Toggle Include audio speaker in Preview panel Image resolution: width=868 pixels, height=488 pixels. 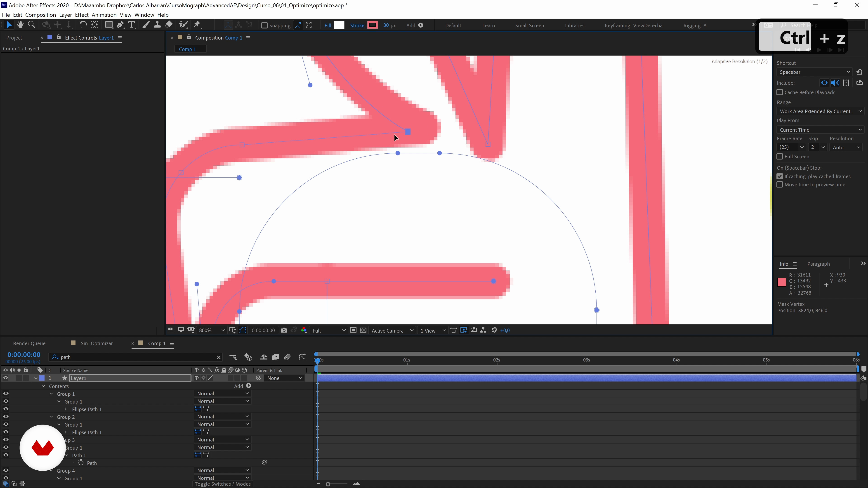pos(835,83)
